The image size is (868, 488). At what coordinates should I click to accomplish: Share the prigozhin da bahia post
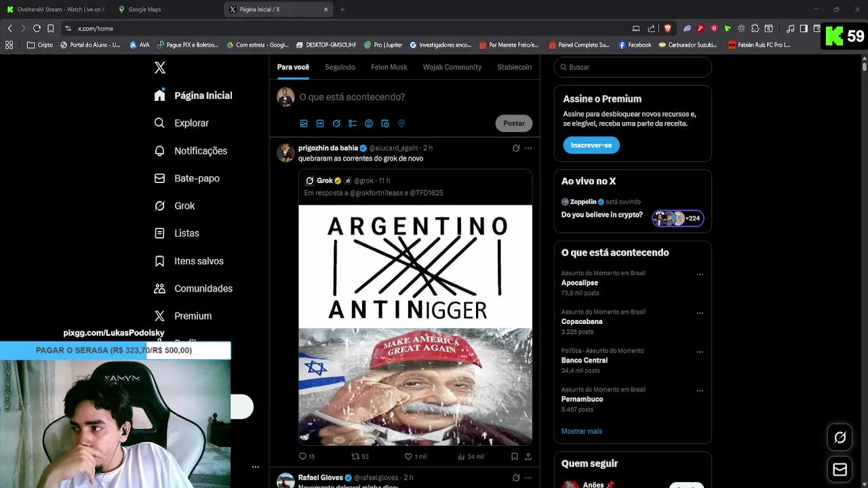(x=528, y=457)
